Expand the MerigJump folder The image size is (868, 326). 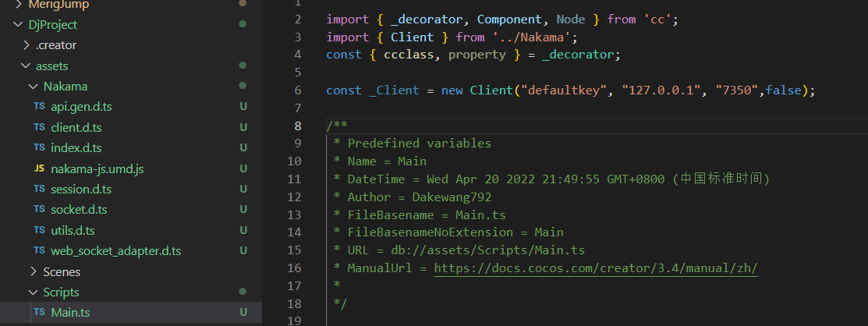[x=19, y=5]
